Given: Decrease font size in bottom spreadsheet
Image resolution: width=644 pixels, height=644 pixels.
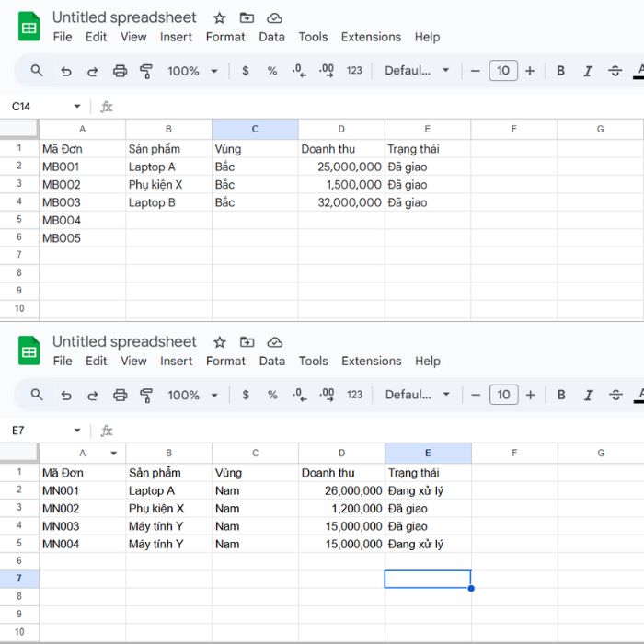Looking at the screenshot, I should [476, 395].
